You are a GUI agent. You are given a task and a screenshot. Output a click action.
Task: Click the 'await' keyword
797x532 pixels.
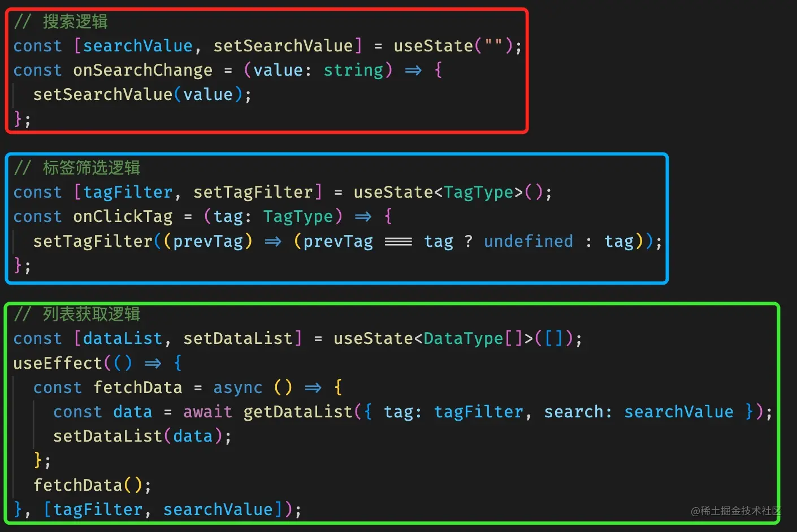tap(208, 412)
